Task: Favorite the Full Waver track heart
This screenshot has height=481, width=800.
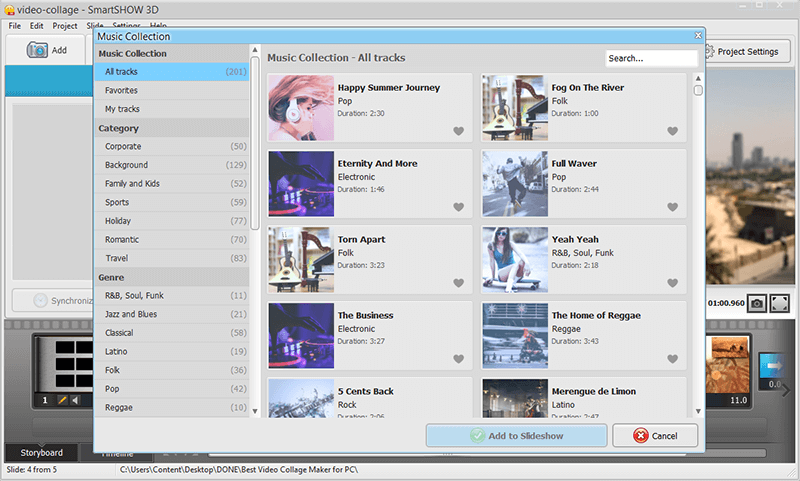Action: click(672, 207)
